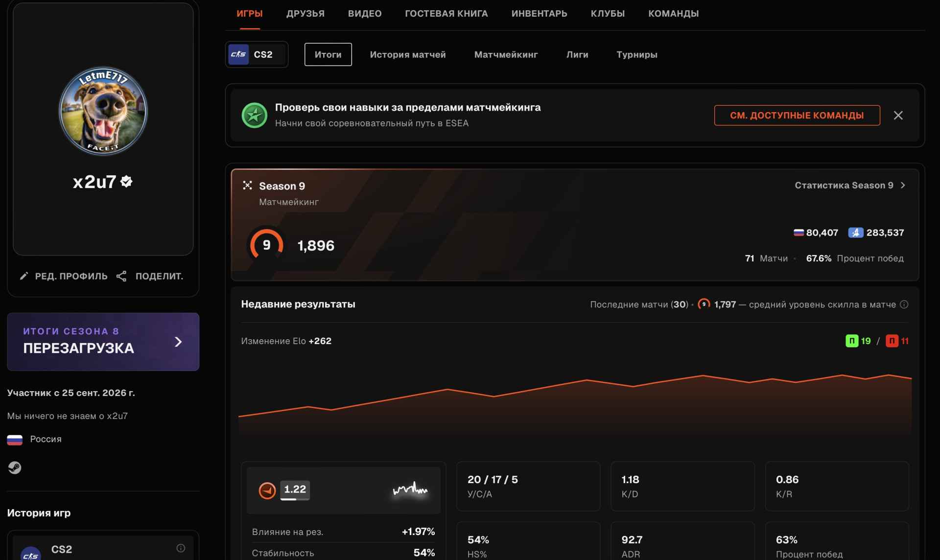Open the linked Steam profile icon
The width and height of the screenshot is (940, 560).
pos(15,467)
